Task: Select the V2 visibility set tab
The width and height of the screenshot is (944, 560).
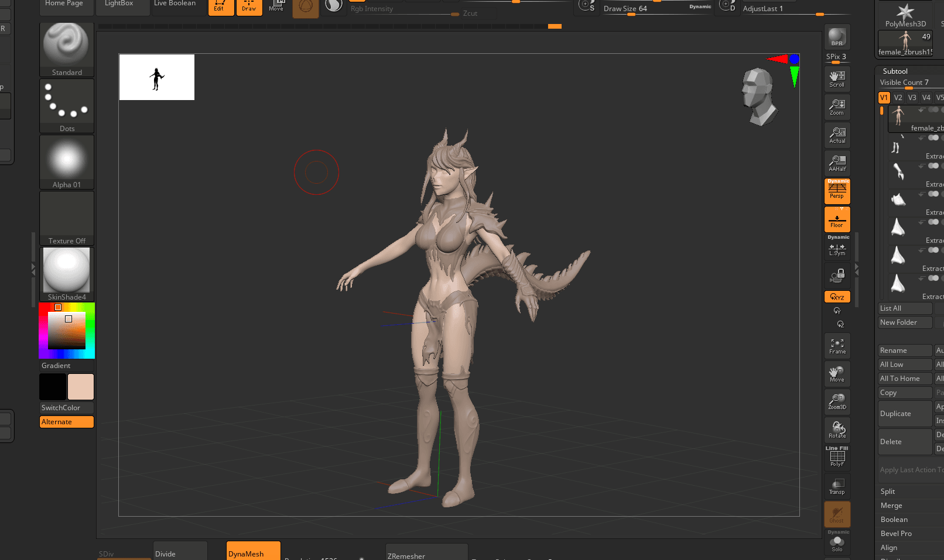Action: [x=898, y=98]
